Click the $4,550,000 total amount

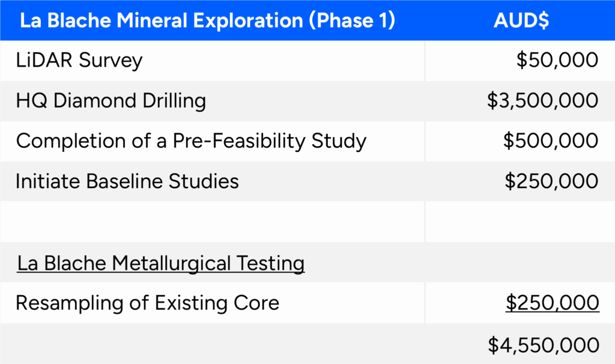click(543, 345)
